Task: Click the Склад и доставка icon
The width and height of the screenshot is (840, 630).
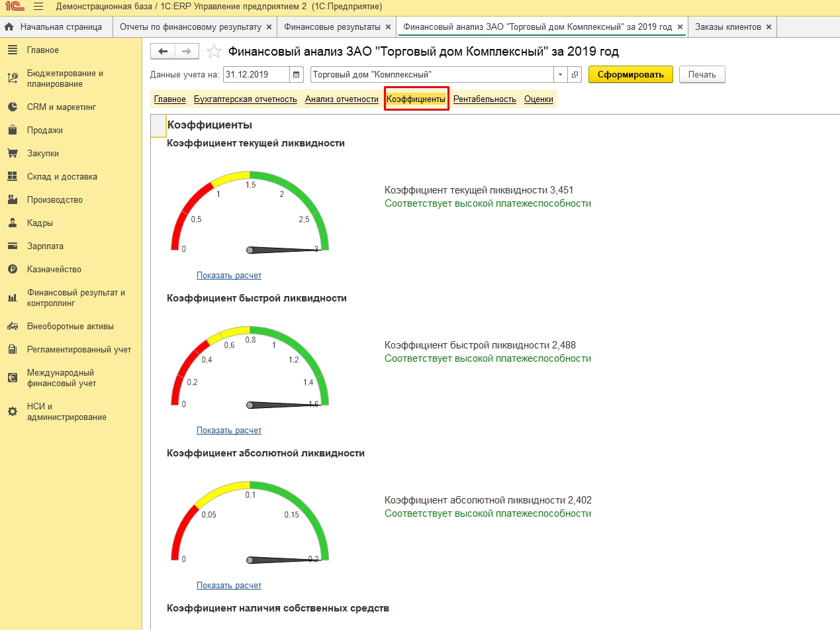Action: pyautogui.click(x=12, y=176)
